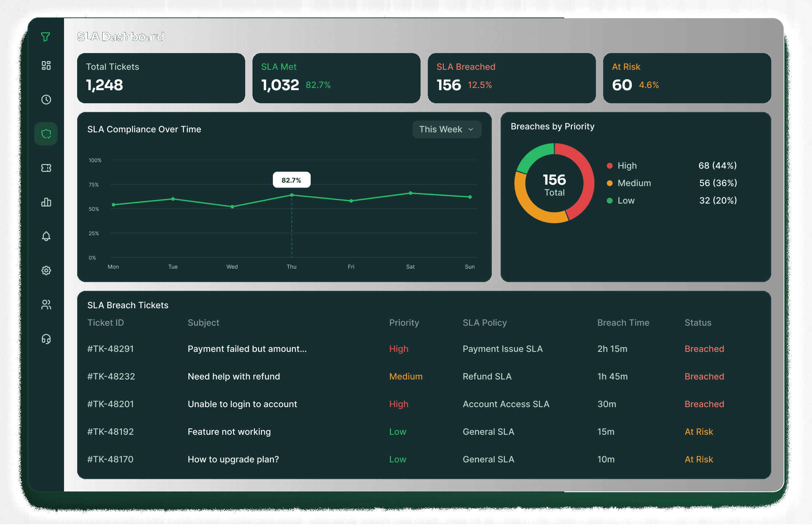Screen dimensions: 812x530
Task: Click the SLA Breached card
Action: 512,78
